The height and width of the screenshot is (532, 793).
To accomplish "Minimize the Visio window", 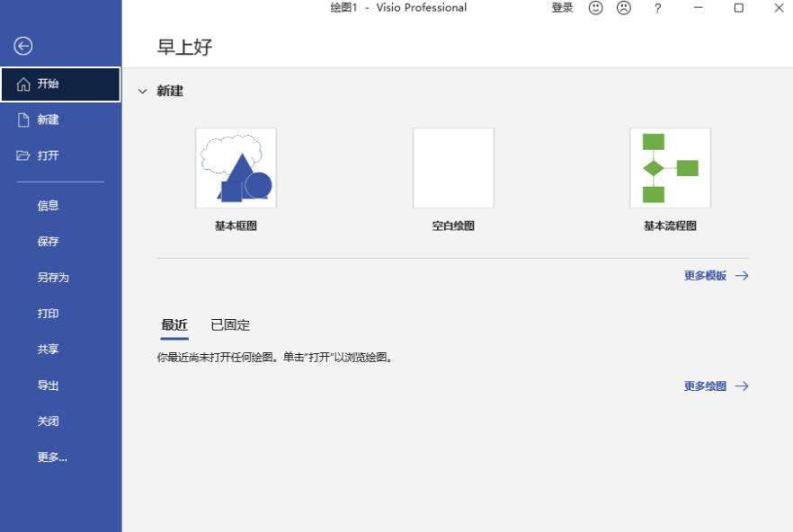I will (x=699, y=8).
